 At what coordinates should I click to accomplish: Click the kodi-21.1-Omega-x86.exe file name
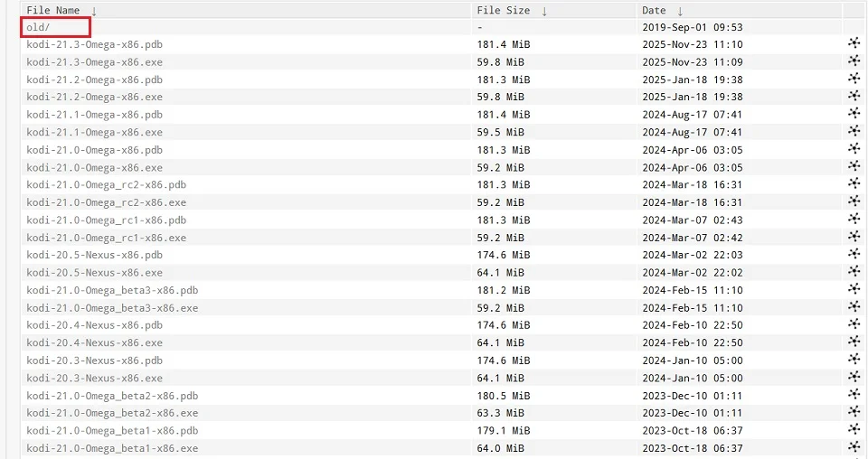[x=94, y=132]
